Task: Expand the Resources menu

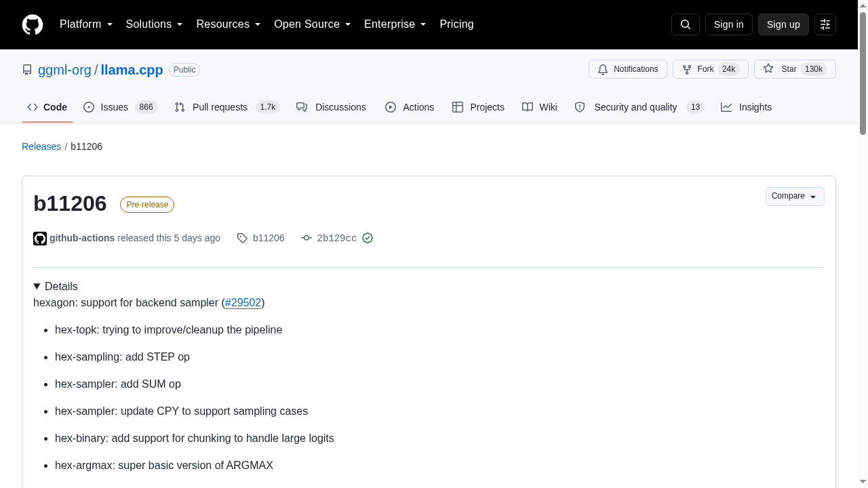Action: coord(229,24)
